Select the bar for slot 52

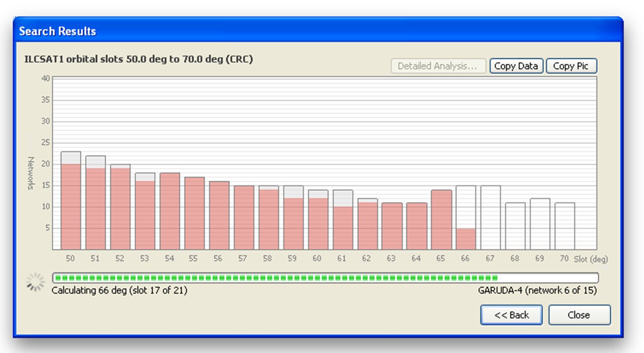pos(120,207)
